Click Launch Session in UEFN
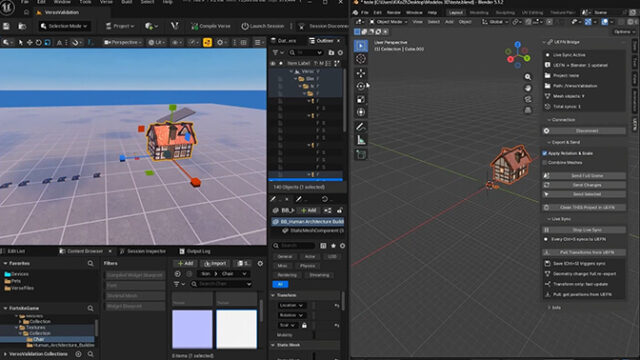Screen dimensions: 640x360 pos(262,26)
